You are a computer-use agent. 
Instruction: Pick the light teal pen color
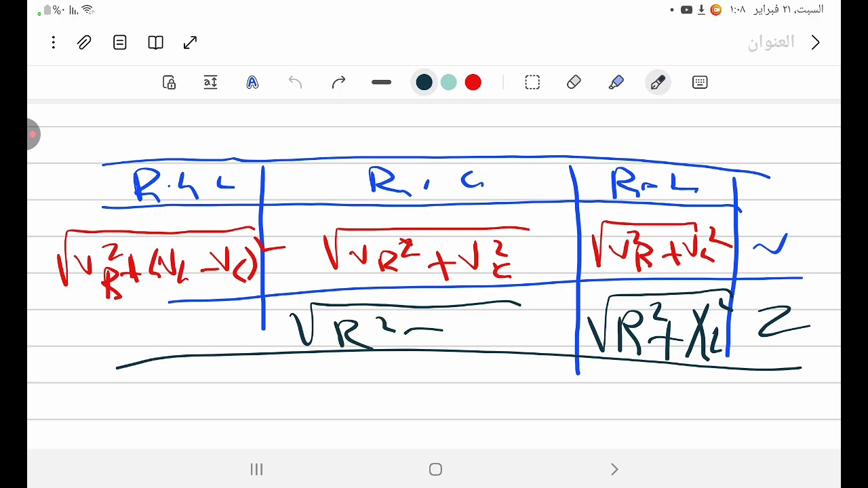(449, 83)
